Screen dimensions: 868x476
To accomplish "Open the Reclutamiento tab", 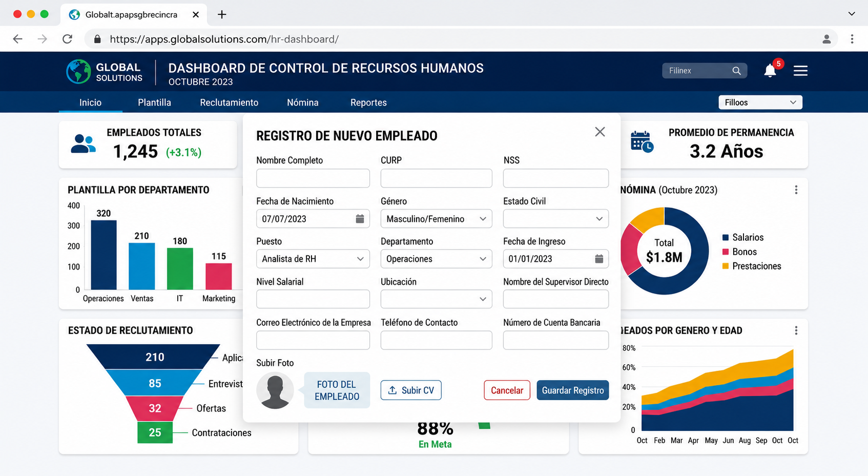I will coord(229,102).
